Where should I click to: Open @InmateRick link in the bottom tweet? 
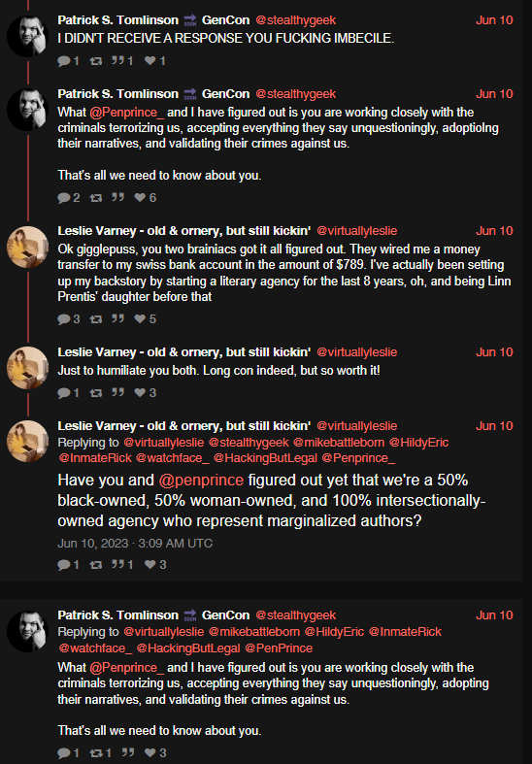coord(405,632)
